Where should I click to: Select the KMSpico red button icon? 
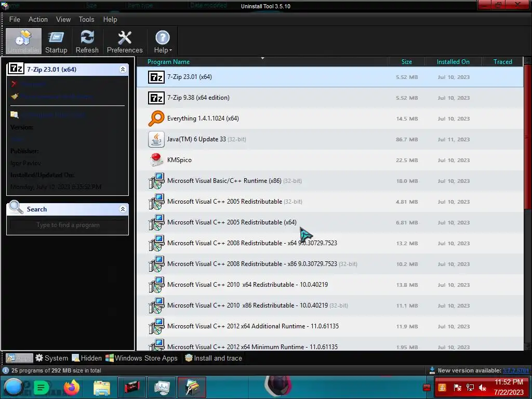click(156, 160)
